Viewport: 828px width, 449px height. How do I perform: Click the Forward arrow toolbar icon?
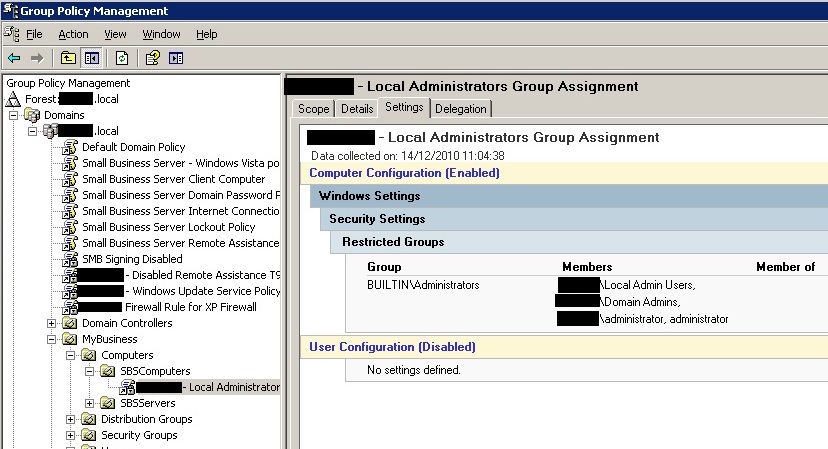point(37,58)
